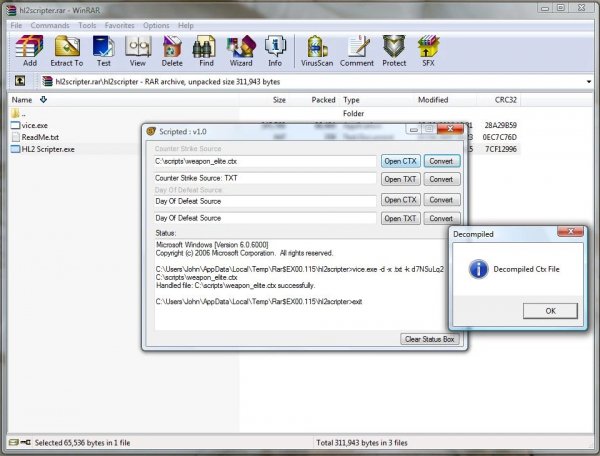Image resolution: width=600 pixels, height=456 pixels.
Task: Click the vice.exe file icon
Action: 15,125
